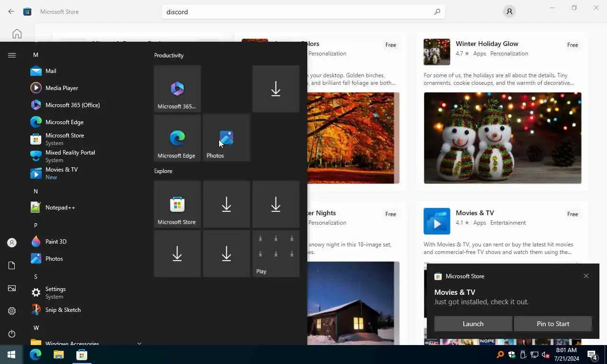The height and width of the screenshot is (364, 607).
Task: Click the snowy cabin night preview image
Action: pos(353,303)
